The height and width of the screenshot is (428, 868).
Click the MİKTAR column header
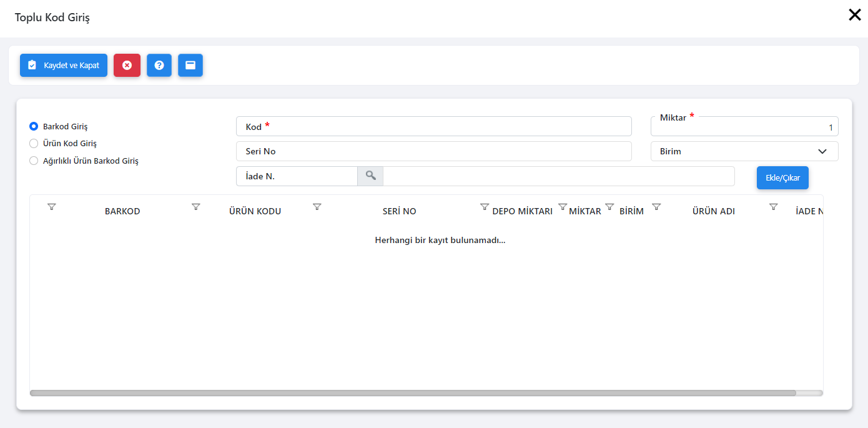pos(584,211)
